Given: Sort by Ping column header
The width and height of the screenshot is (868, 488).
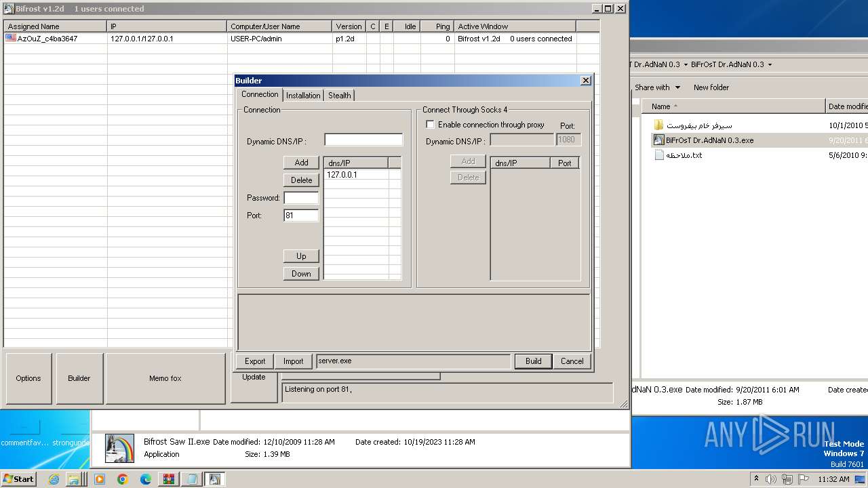Looking at the screenshot, I should (x=437, y=26).
